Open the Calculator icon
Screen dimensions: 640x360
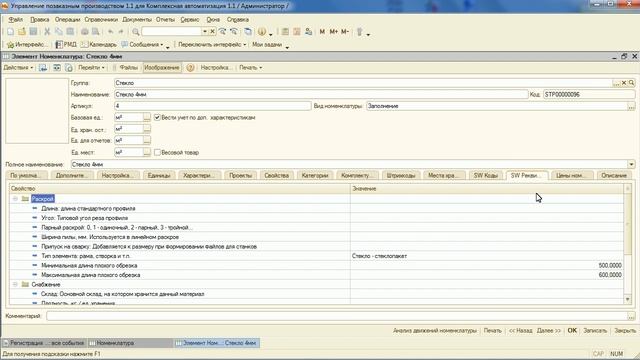tap(285, 31)
